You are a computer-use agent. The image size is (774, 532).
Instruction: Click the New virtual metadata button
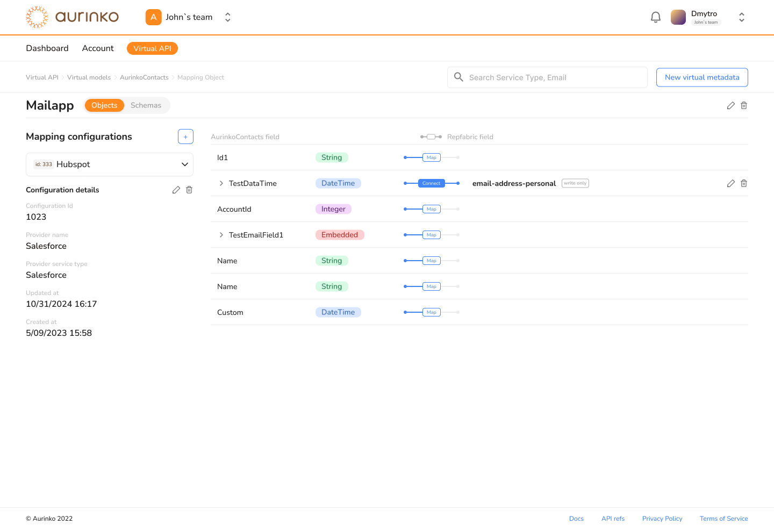click(x=702, y=77)
